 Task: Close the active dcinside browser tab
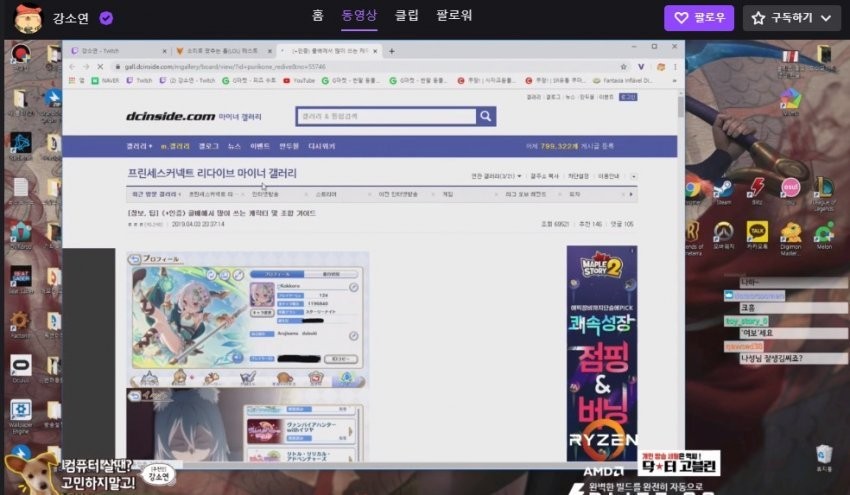[375, 51]
